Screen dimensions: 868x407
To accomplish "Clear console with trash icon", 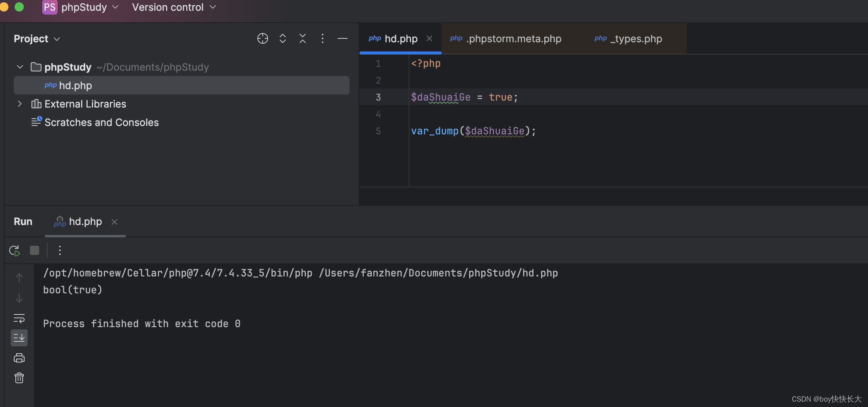I will (19, 378).
